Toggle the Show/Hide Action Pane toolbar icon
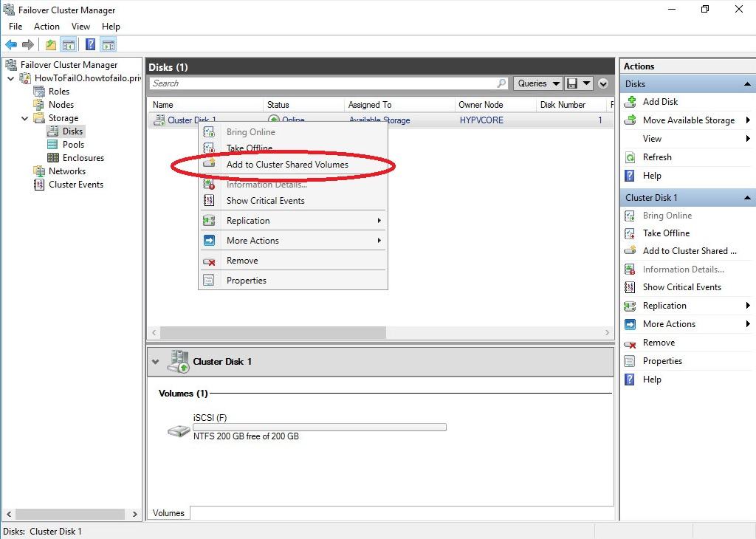 109,45
